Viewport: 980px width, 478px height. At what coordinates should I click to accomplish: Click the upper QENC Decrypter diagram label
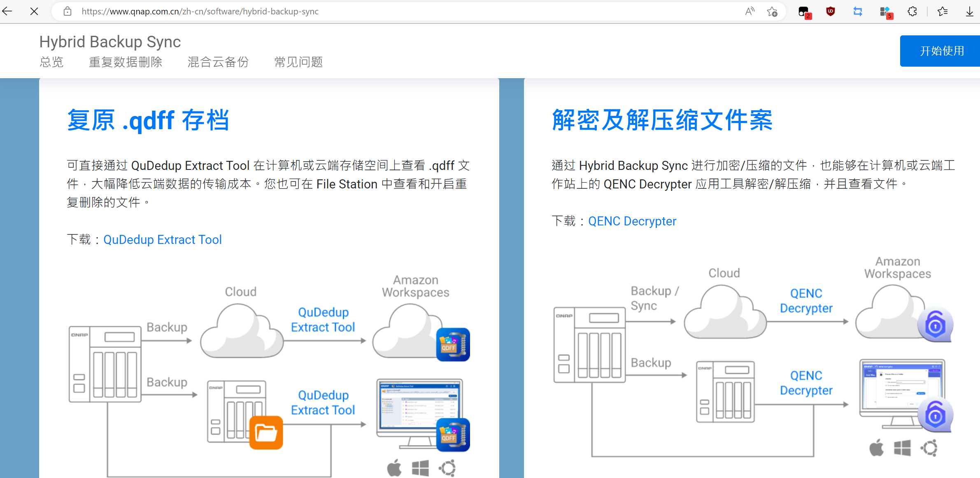tap(806, 301)
